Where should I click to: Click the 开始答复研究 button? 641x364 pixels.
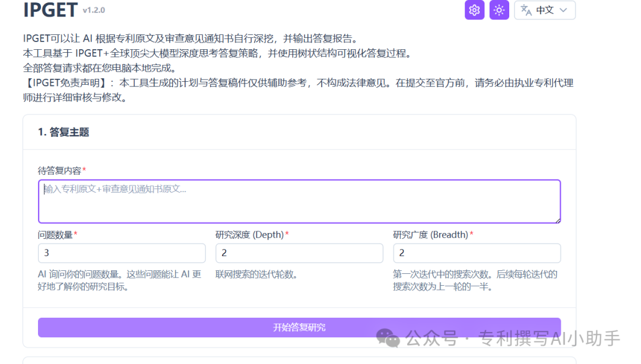pyautogui.click(x=299, y=327)
